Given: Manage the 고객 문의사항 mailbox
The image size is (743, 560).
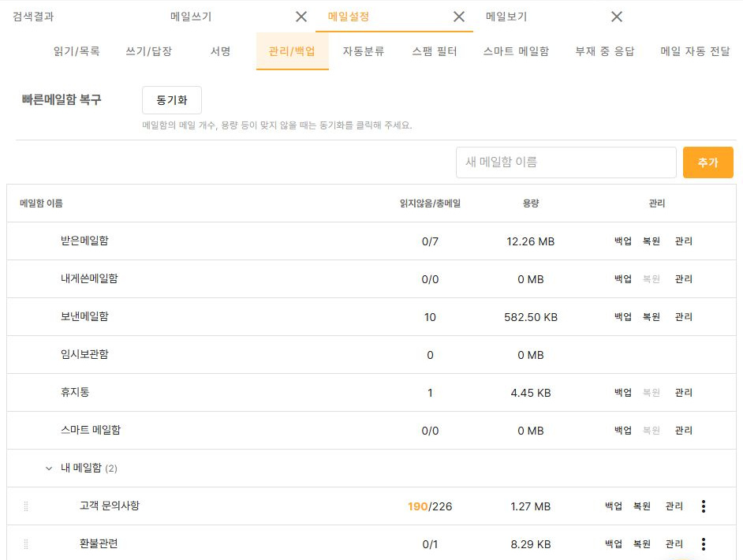Looking at the screenshot, I should [x=674, y=506].
